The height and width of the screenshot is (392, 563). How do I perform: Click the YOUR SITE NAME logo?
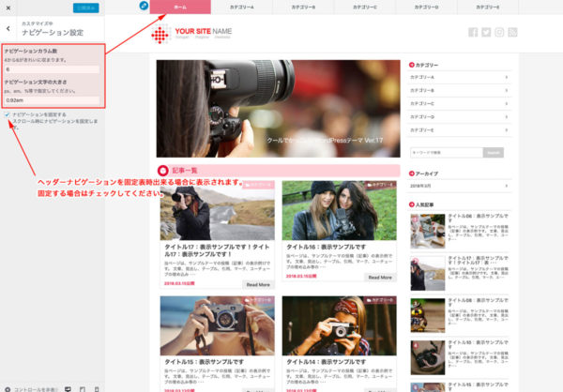click(x=191, y=34)
